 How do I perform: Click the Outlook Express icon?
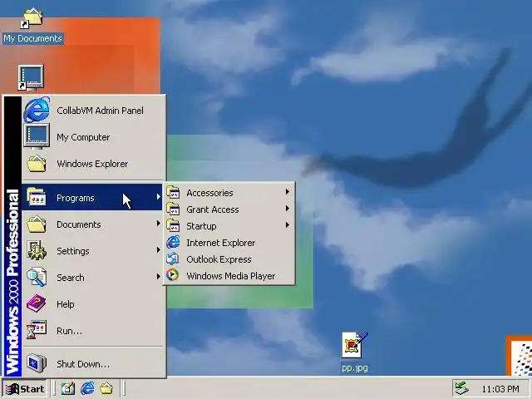click(x=173, y=259)
